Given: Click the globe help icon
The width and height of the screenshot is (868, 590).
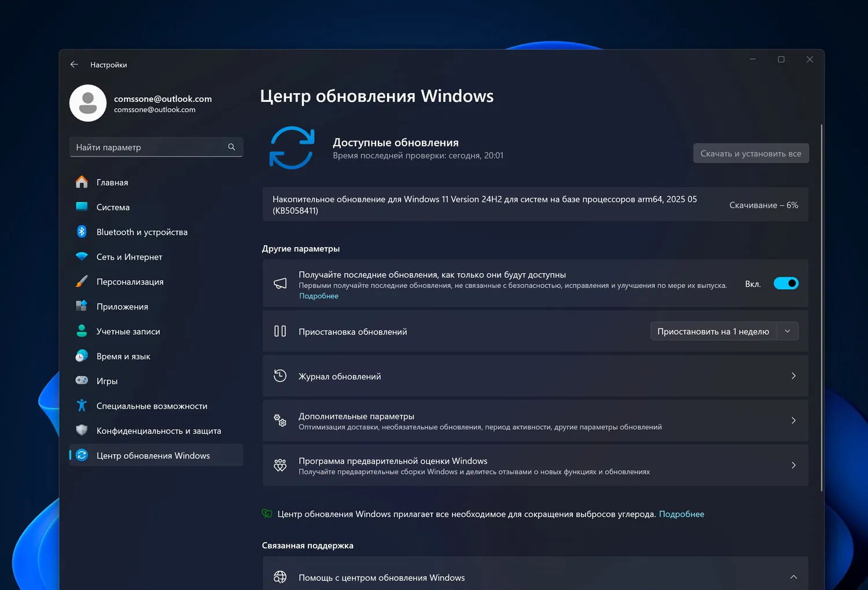Looking at the screenshot, I should coord(280,577).
